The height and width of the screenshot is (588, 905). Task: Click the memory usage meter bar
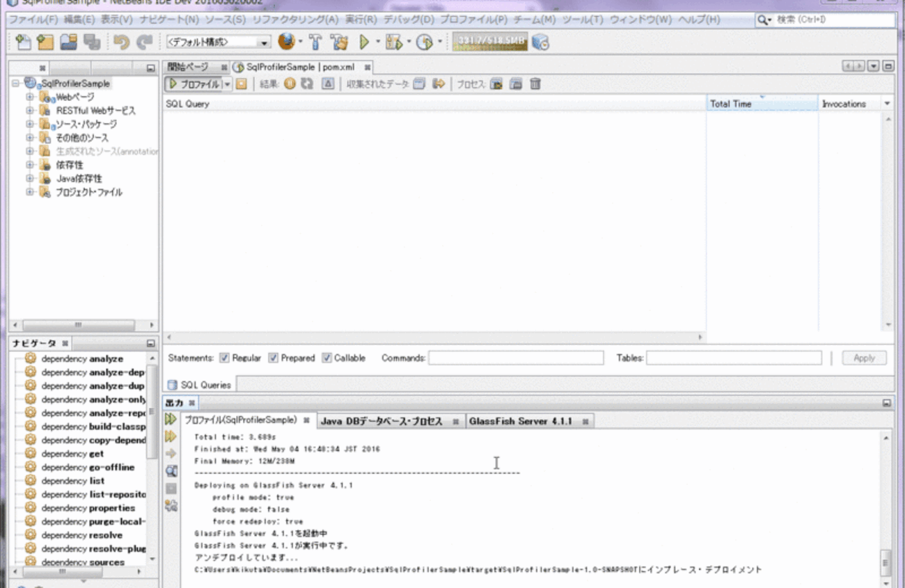(489, 42)
